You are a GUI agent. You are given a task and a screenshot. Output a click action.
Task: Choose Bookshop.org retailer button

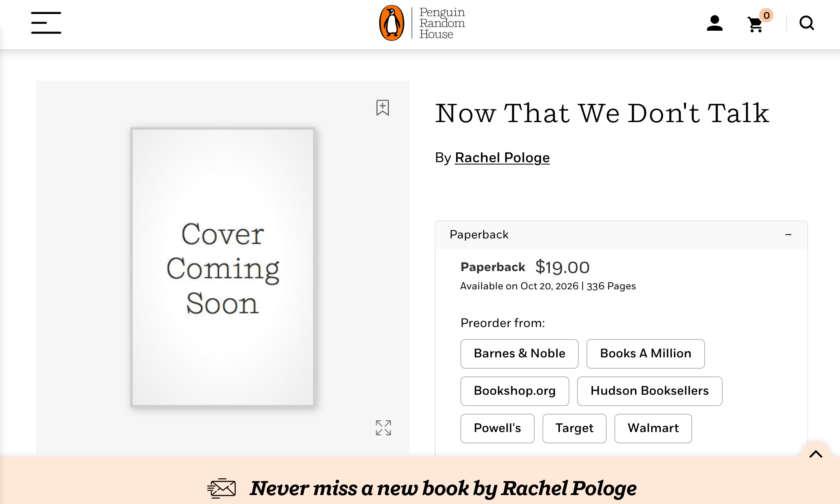514,391
